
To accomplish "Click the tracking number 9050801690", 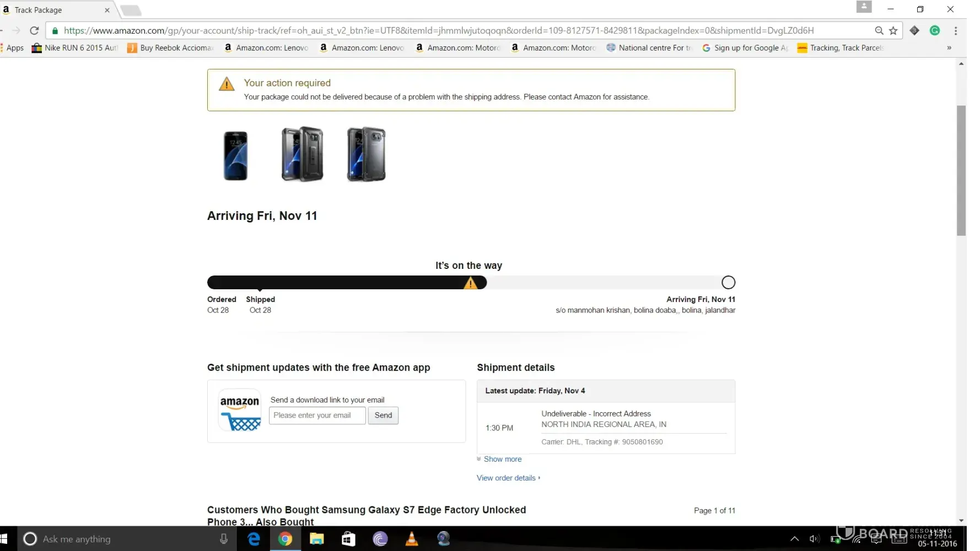I will point(642,442).
